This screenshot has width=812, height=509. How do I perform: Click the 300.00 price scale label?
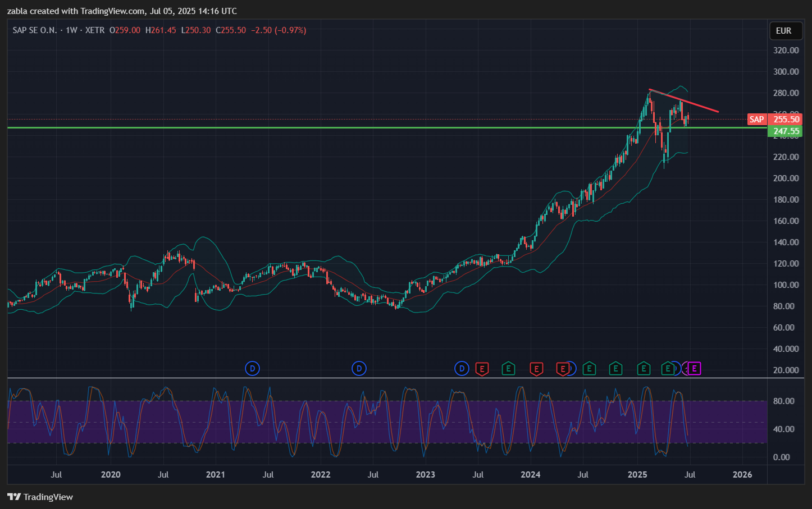(786, 72)
